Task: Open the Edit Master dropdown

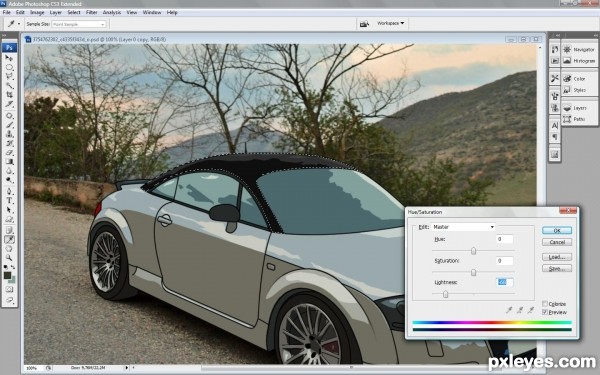Action: [463, 227]
